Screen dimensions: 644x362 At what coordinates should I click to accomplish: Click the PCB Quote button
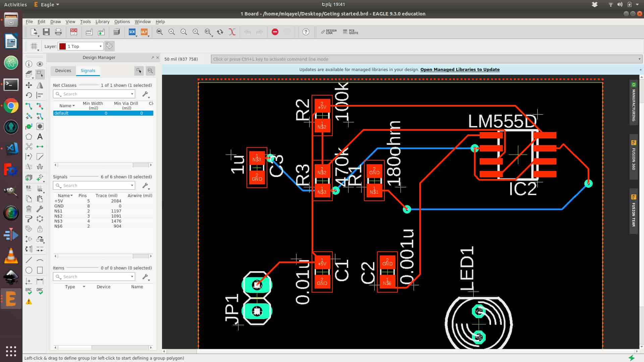pos(351,32)
